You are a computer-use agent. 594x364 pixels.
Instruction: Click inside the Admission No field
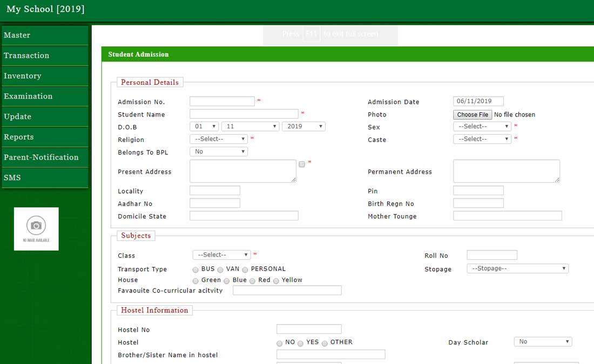(221, 101)
